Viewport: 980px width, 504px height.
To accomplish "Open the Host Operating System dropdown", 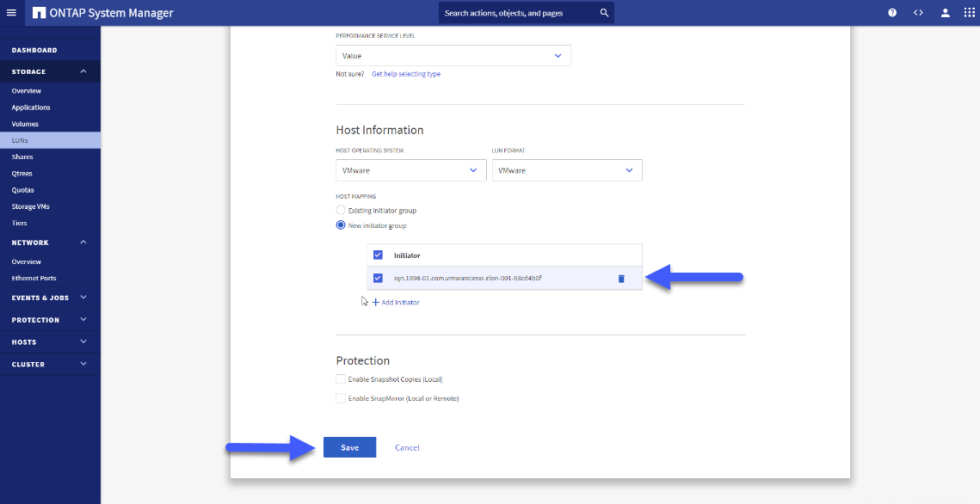I will click(x=410, y=170).
